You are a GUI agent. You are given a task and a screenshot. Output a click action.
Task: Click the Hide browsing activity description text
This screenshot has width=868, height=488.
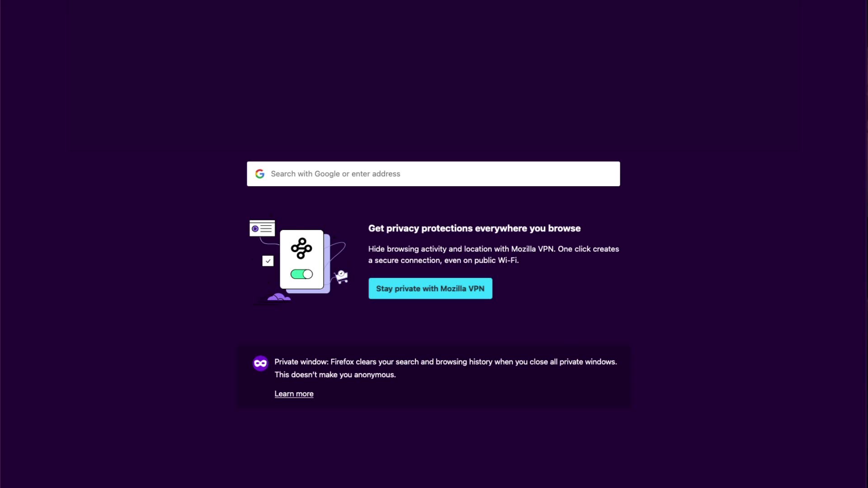pyautogui.click(x=494, y=255)
